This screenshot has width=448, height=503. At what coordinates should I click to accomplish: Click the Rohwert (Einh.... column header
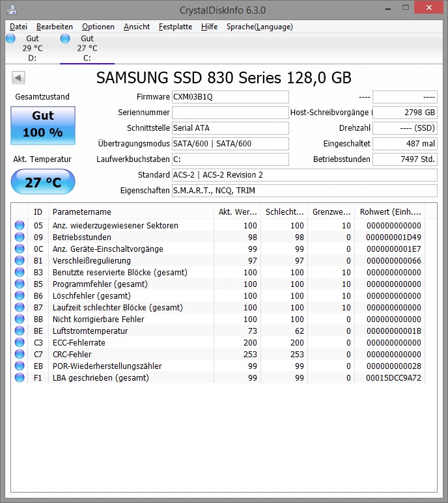[x=389, y=211]
